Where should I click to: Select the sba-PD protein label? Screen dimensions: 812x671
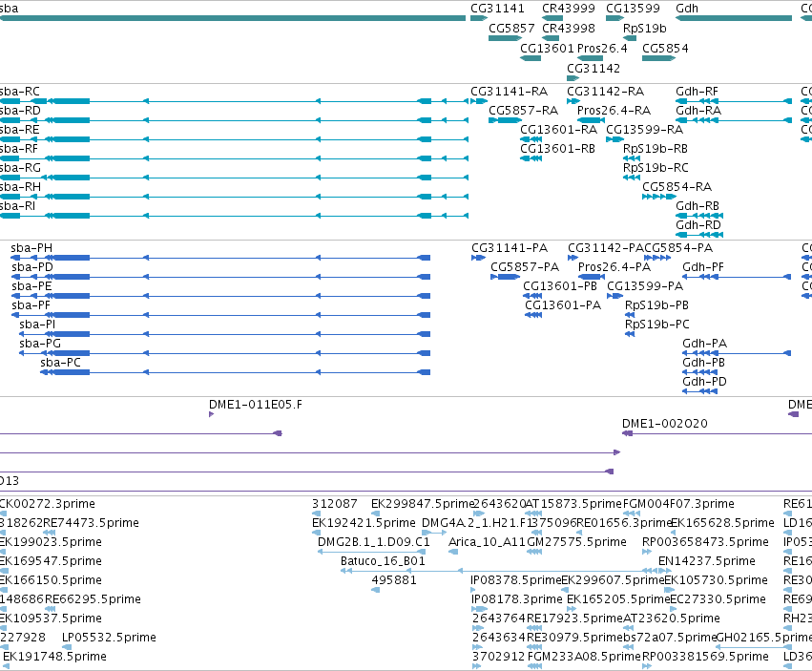pyautogui.click(x=32, y=267)
